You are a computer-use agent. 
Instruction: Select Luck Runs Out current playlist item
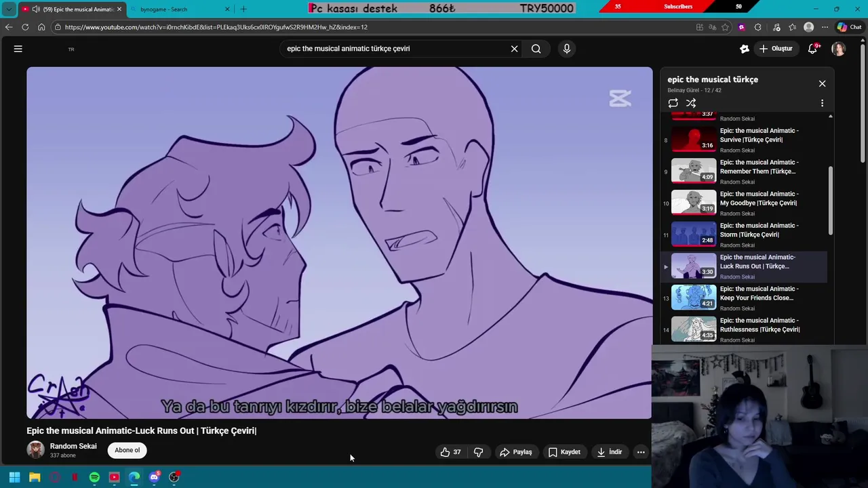[x=744, y=266]
